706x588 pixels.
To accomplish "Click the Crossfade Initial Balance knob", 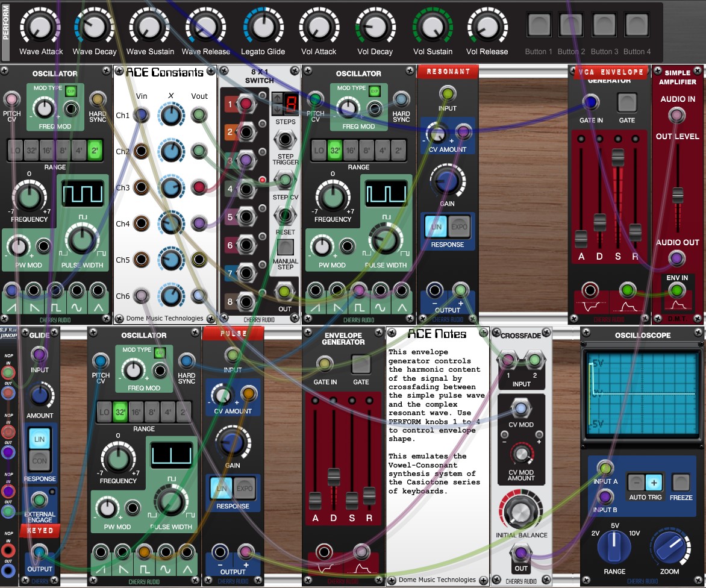I will point(520,511).
